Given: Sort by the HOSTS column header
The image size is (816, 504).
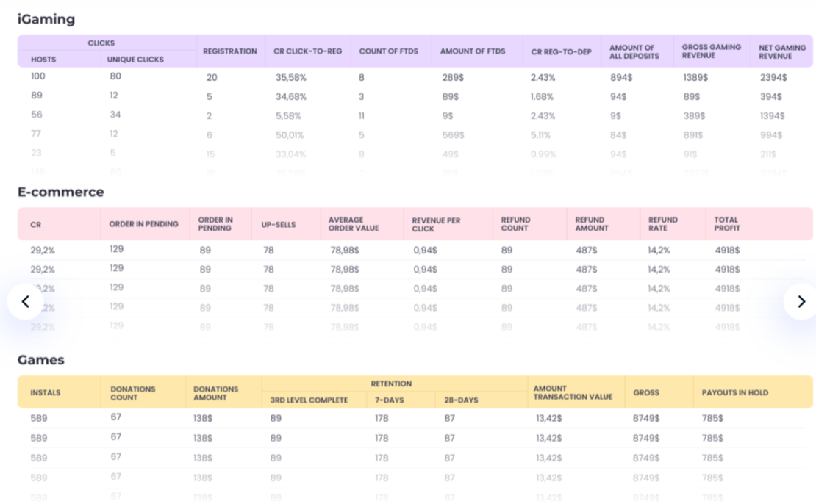Looking at the screenshot, I should [43, 59].
